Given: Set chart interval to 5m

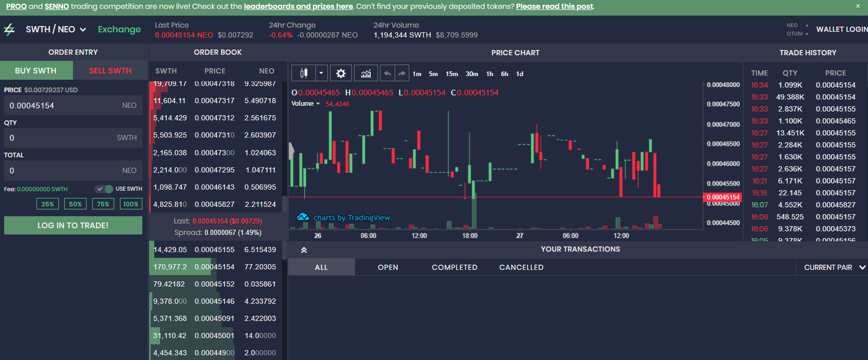Looking at the screenshot, I should click(x=433, y=74).
